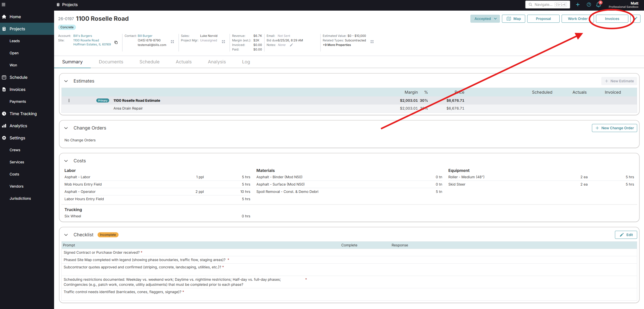Switch to the Analysis tab
The height and width of the screenshot is (309, 644).
217,62
